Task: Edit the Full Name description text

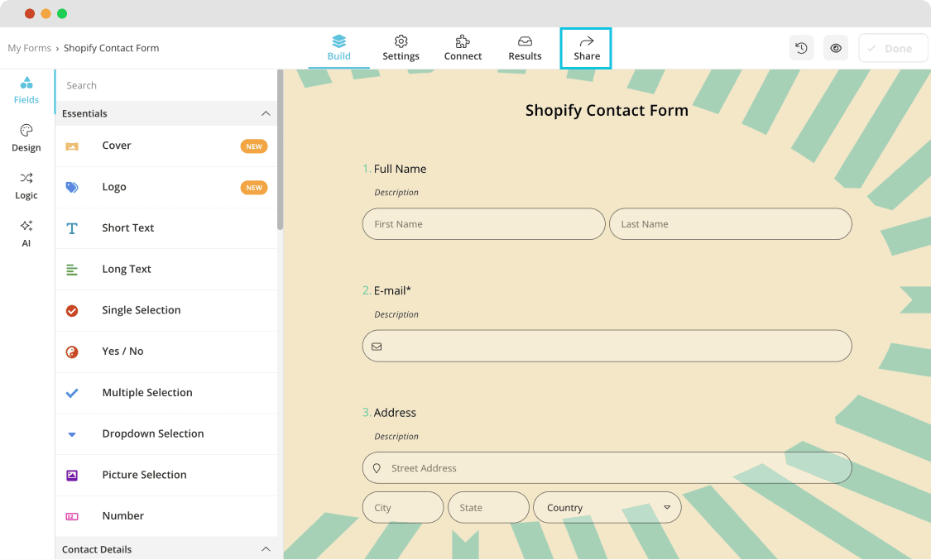Action: click(396, 192)
